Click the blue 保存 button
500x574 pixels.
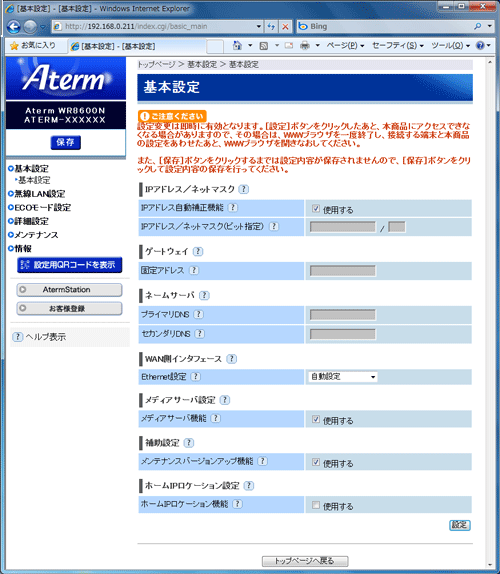click(x=66, y=142)
